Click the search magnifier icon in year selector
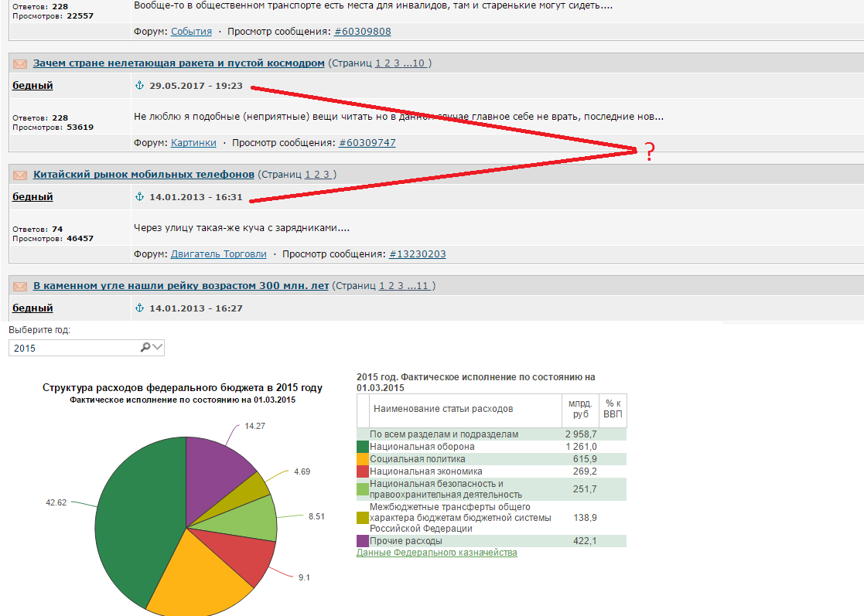Viewport: 864px width, 616px height. pyautogui.click(x=145, y=347)
